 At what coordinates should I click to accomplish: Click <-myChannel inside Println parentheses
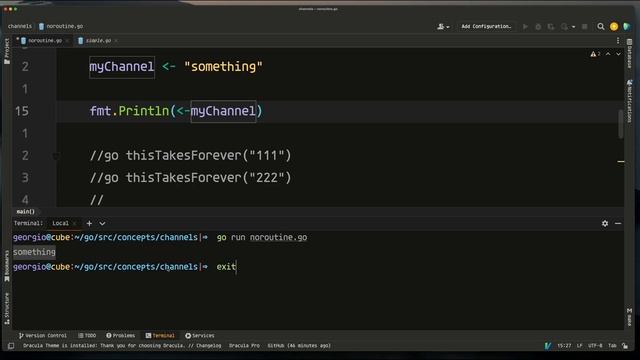[216, 111]
